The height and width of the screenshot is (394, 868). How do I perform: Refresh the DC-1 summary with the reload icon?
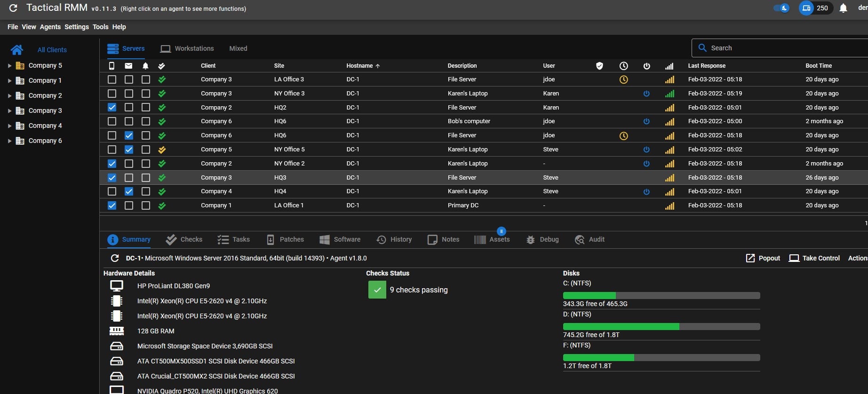click(114, 258)
